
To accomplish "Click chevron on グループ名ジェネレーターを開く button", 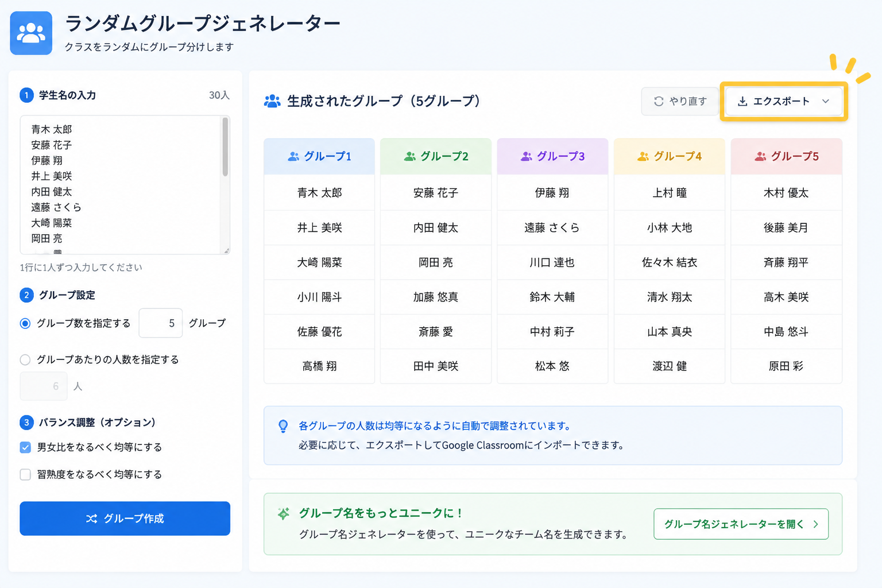I will (x=815, y=524).
